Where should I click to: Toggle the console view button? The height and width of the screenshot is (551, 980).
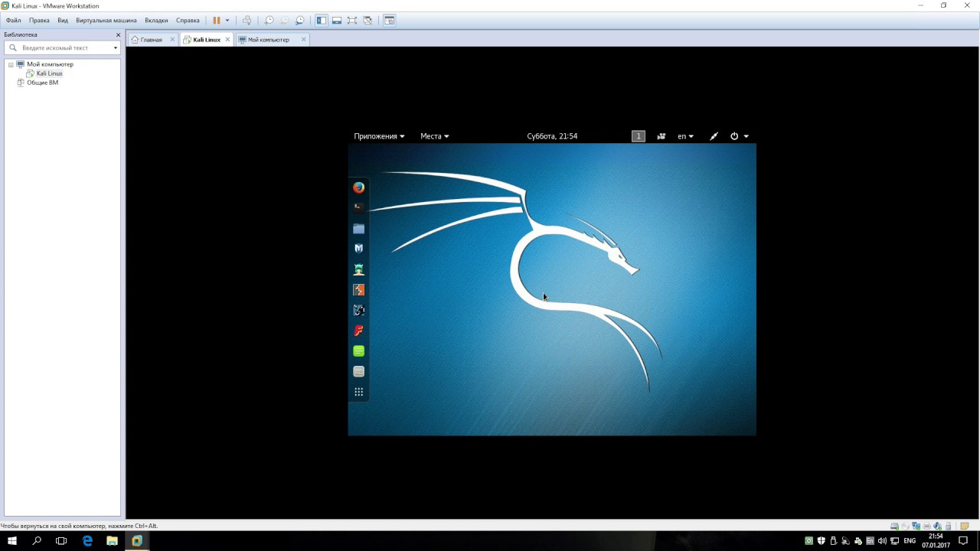[389, 21]
